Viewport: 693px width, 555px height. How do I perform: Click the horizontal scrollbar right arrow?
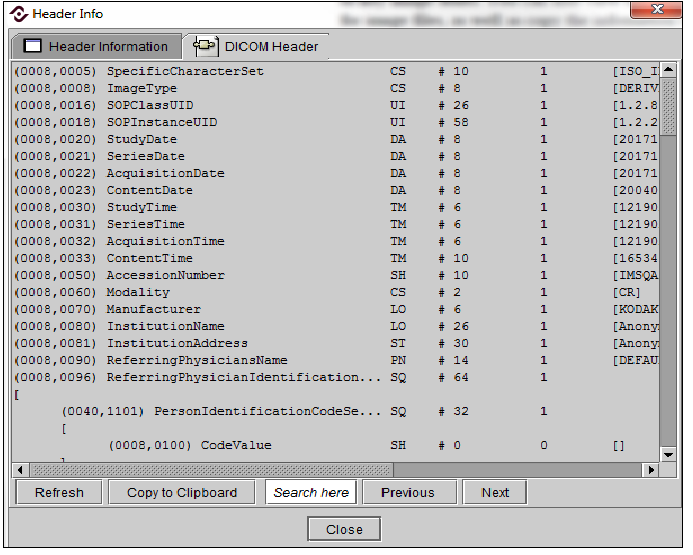pos(651,470)
